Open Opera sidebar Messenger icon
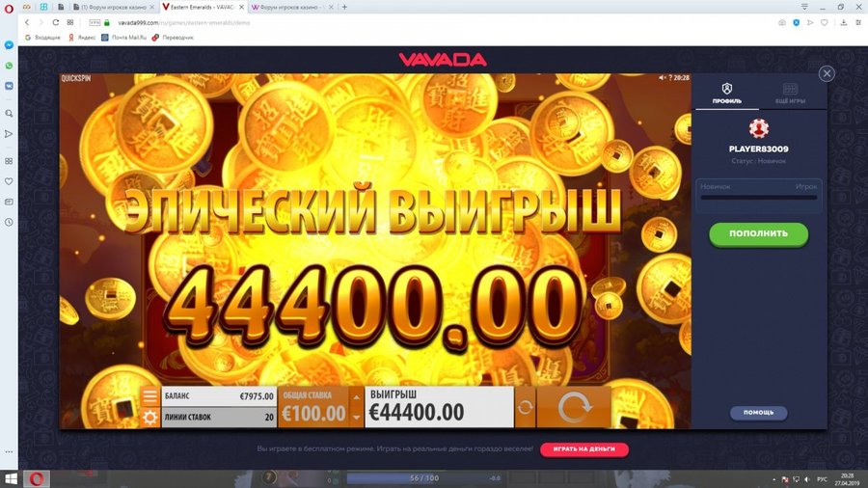This screenshot has height=488, width=868. coord(9,44)
